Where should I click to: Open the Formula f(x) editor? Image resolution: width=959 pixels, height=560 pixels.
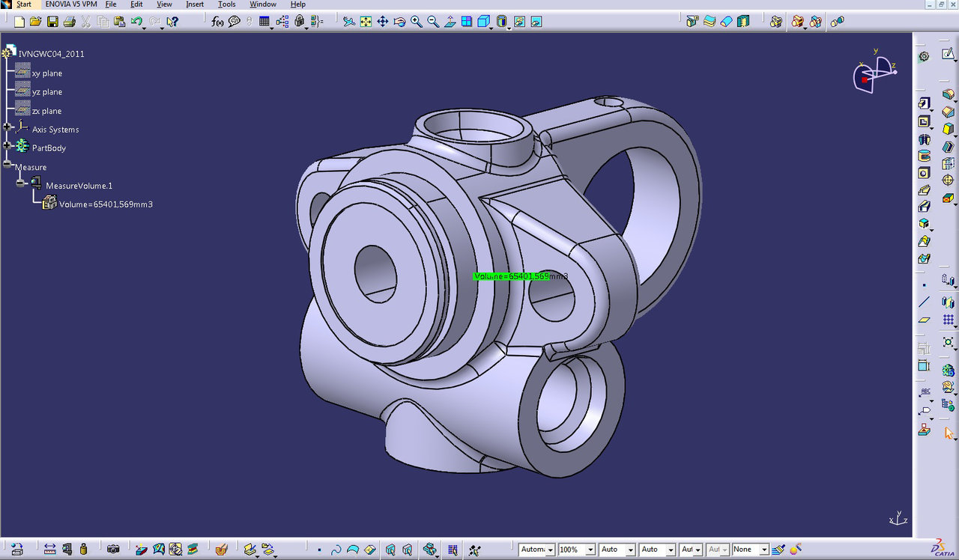coord(217,22)
